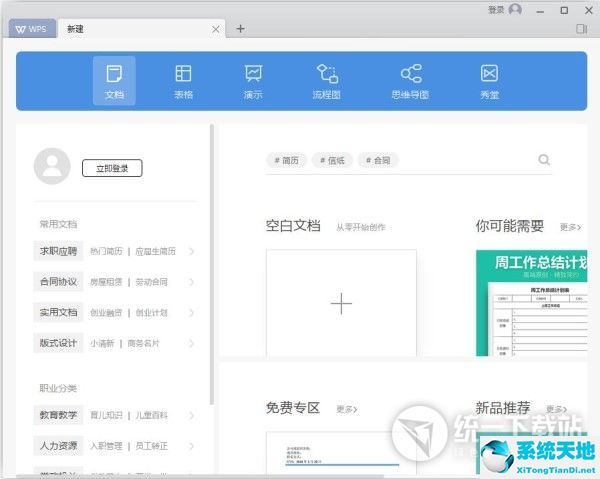Click the 空白文档 heading
This screenshot has height=479, width=600.
point(293,226)
